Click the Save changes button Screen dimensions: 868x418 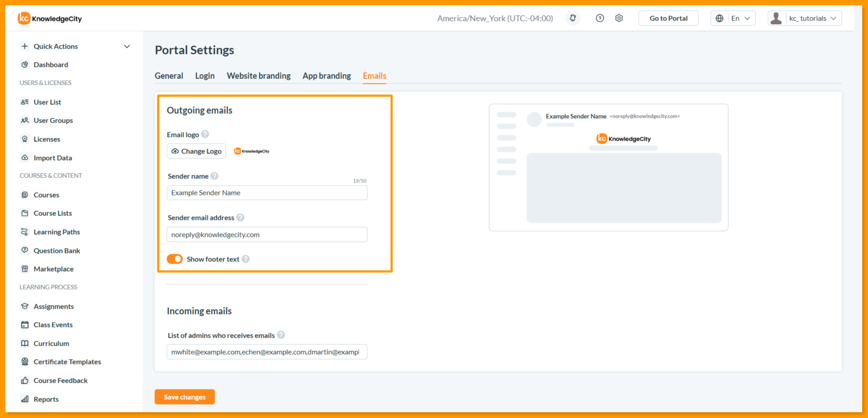click(185, 397)
